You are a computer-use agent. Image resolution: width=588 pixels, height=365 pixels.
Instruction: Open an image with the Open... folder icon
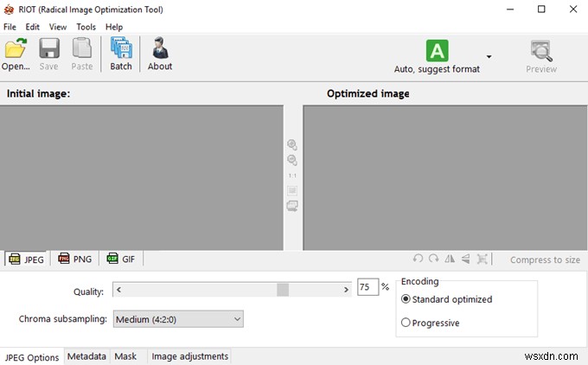[16, 48]
